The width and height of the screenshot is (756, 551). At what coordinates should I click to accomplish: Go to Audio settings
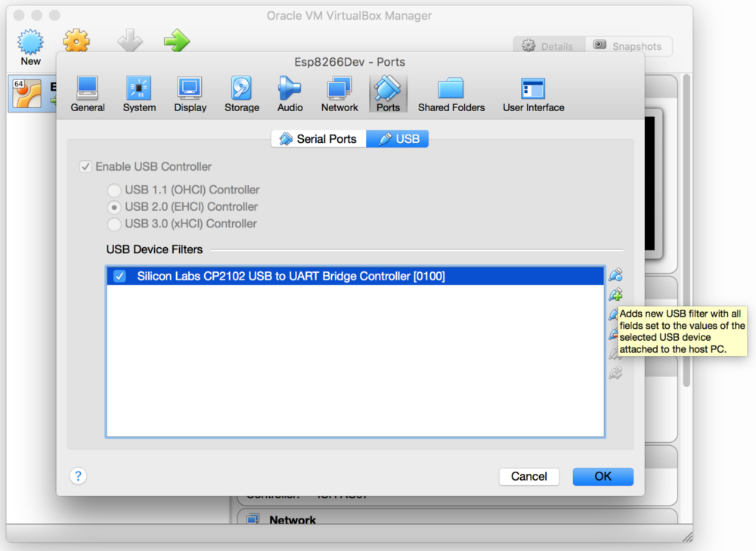click(x=290, y=94)
